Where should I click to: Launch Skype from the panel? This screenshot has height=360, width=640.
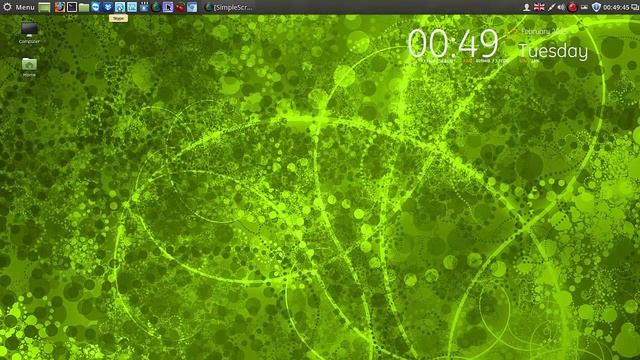[120, 7]
